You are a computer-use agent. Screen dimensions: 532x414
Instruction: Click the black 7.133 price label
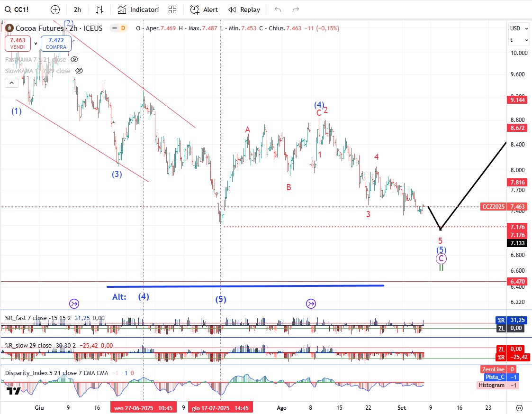[x=517, y=243]
